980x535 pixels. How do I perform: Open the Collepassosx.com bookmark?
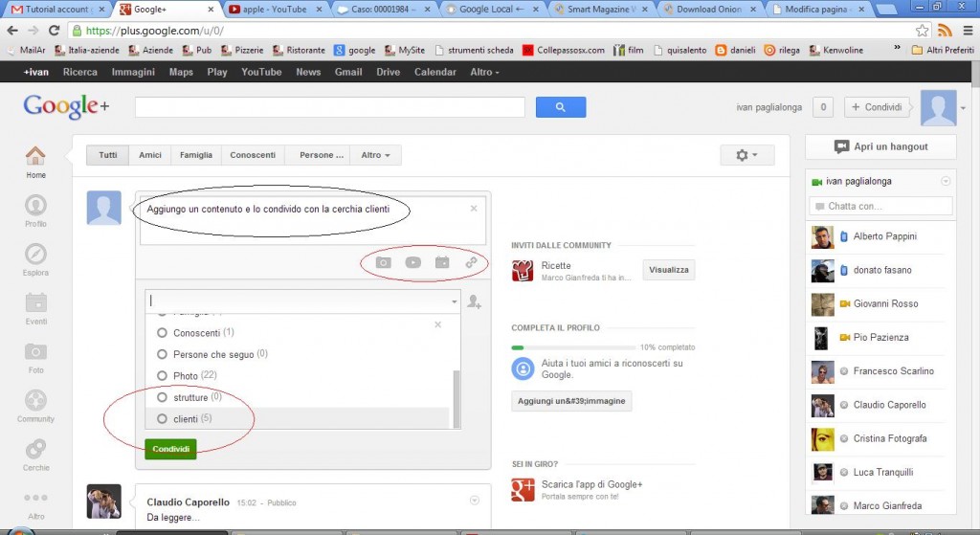click(x=564, y=50)
